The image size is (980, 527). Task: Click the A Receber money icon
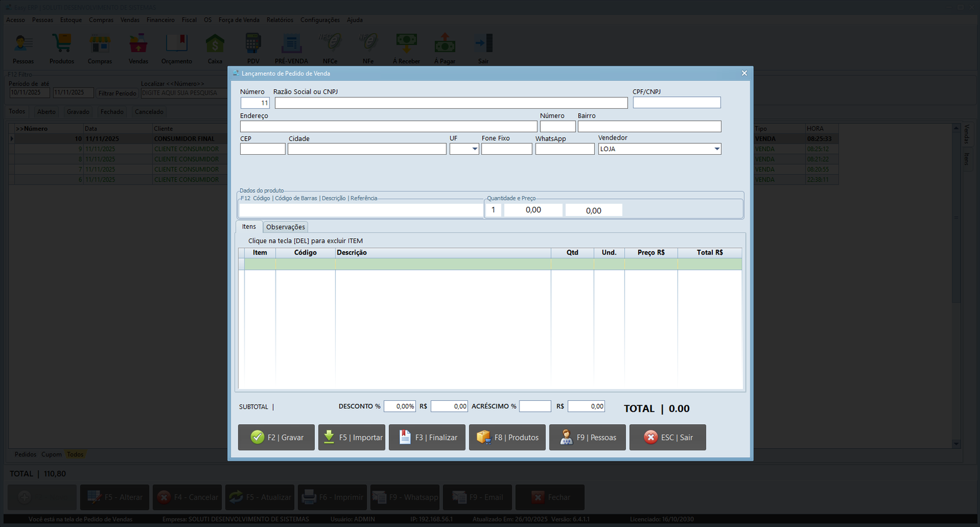click(x=406, y=48)
